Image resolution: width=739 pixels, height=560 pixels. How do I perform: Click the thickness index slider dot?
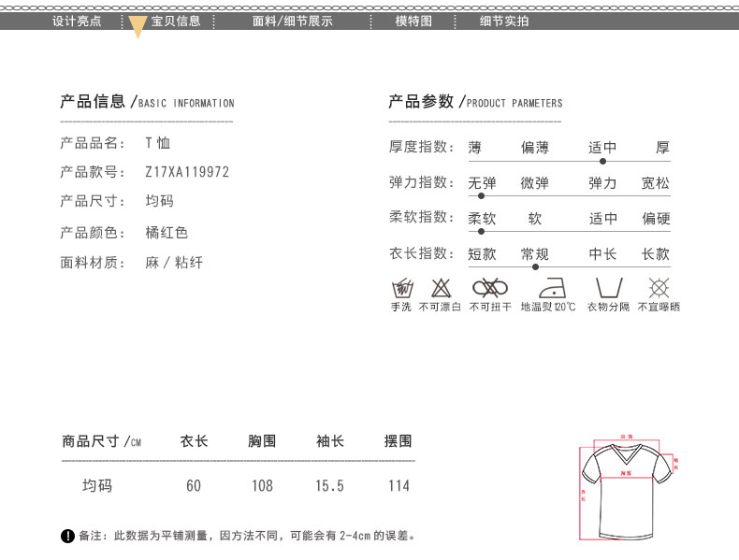tap(602, 162)
